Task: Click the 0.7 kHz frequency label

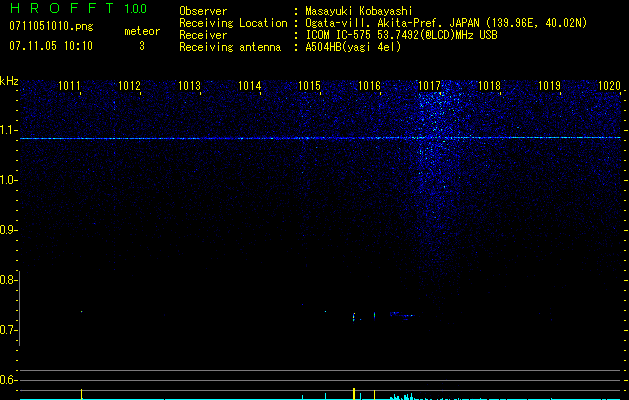Action: click(x=7, y=330)
